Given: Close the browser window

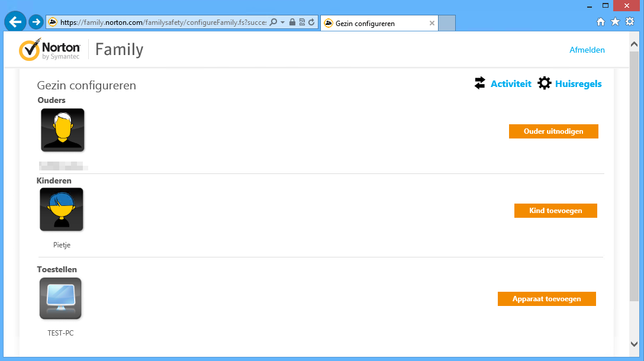Looking at the screenshot, I should 627,6.
